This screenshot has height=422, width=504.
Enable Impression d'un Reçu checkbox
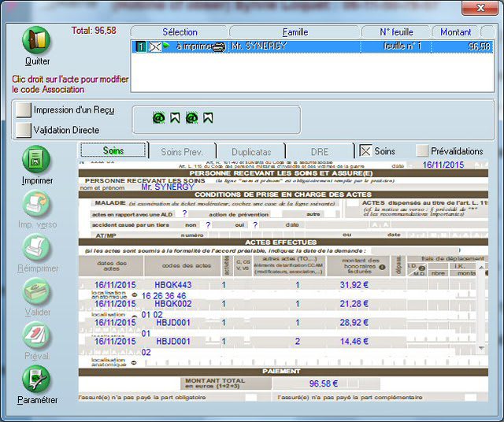click(24, 110)
